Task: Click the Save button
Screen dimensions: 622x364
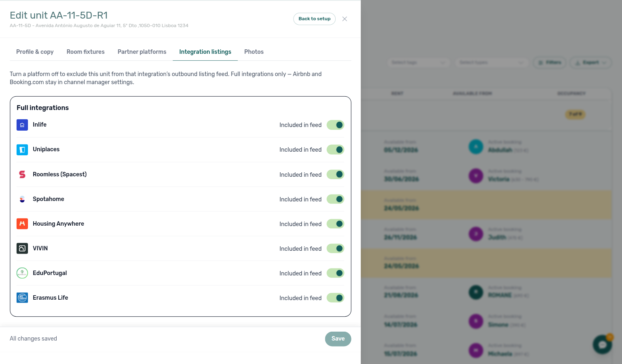Action: click(x=338, y=339)
